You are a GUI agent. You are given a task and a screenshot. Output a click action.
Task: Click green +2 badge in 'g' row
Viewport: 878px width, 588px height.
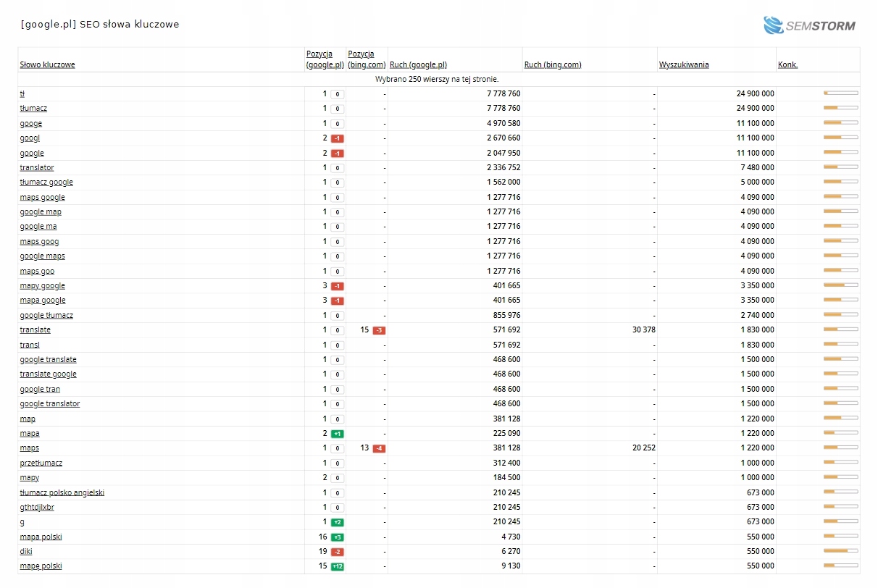pyautogui.click(x=338, y=522)
